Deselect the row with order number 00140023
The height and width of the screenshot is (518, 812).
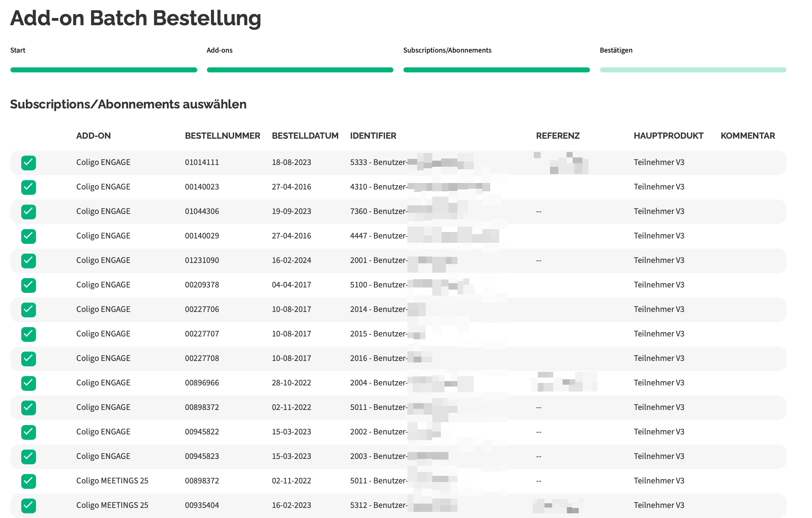28,187
